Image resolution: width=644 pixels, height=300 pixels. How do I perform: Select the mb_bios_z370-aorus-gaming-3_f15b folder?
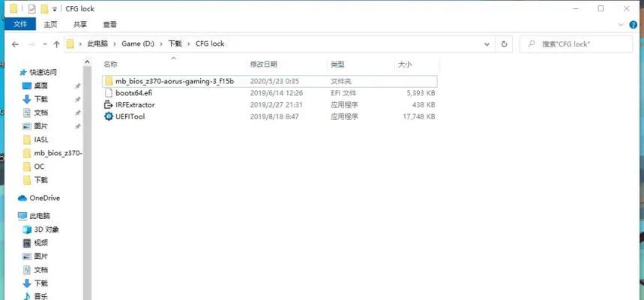click(x=269, y=81)
